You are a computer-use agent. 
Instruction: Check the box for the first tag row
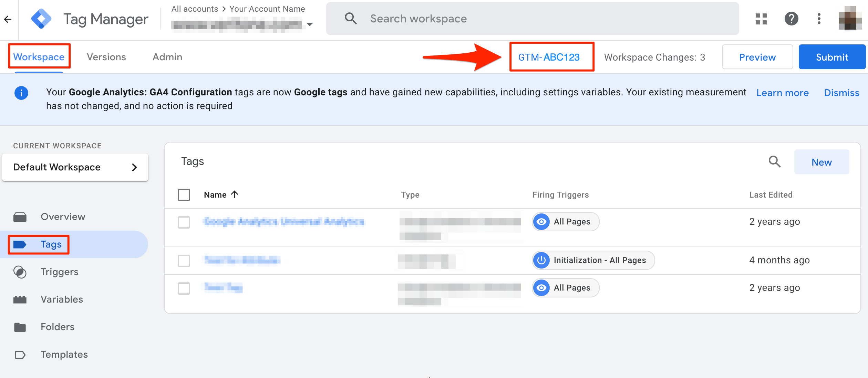point(184,222)
